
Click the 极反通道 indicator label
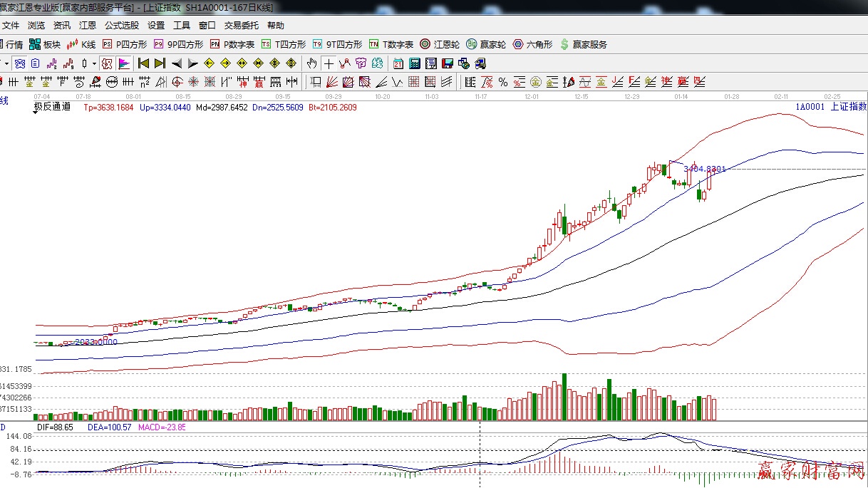point(53,107)
